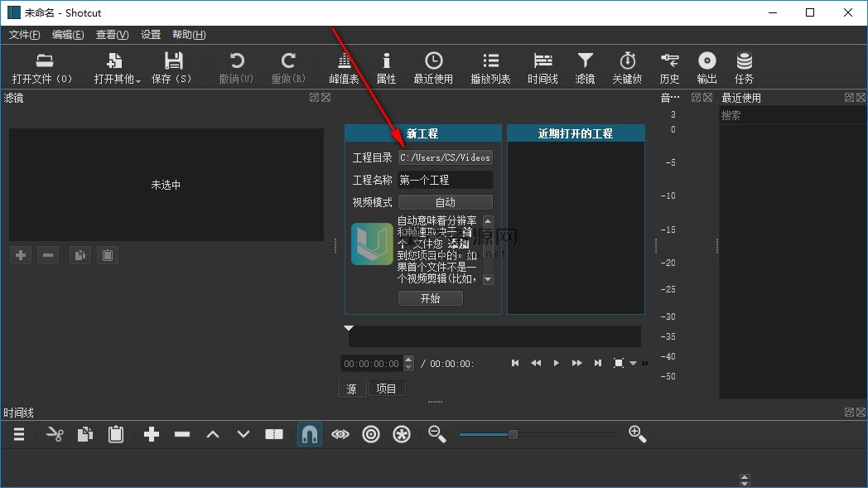Add a filter with the plus button
The image size is (868, 488).
[21, 255]
